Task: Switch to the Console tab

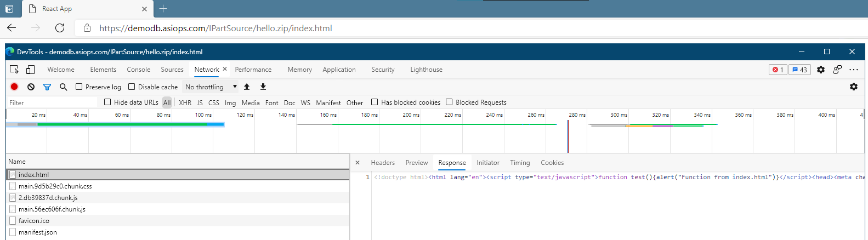Action: (138, 70)
